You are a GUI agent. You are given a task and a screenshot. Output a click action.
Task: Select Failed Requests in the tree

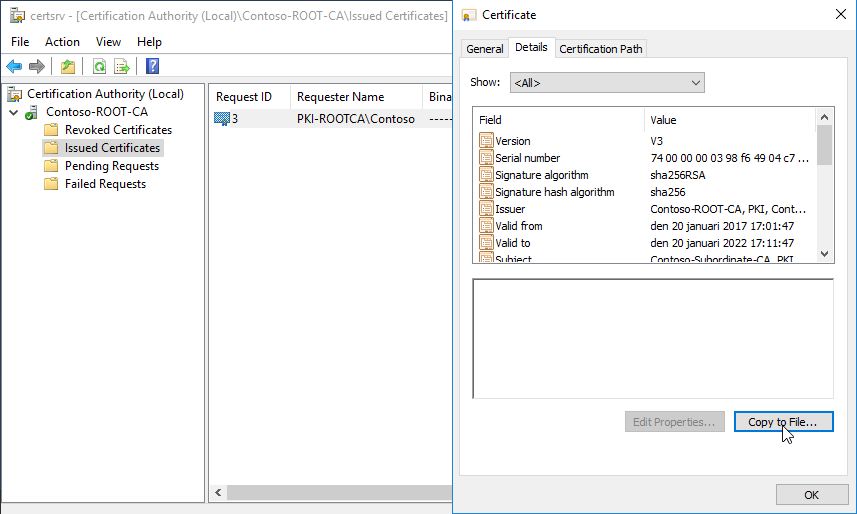click(x=105, y=184)
